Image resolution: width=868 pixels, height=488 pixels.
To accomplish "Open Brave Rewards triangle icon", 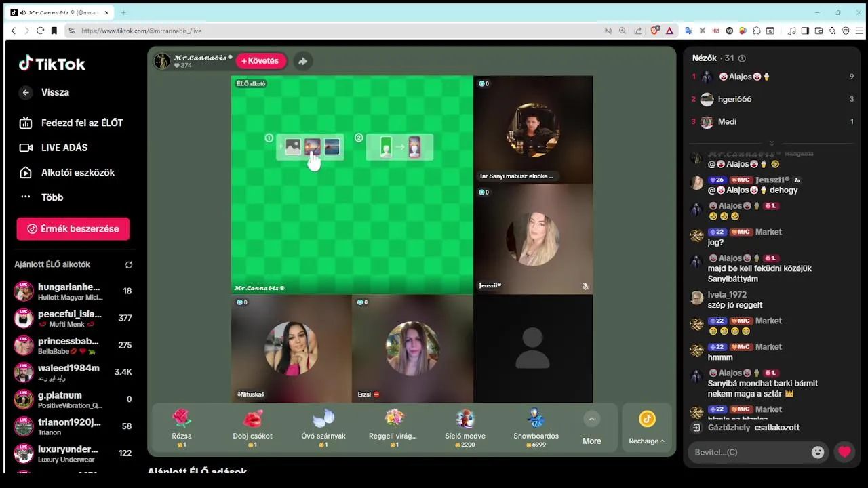I will 669,30.
